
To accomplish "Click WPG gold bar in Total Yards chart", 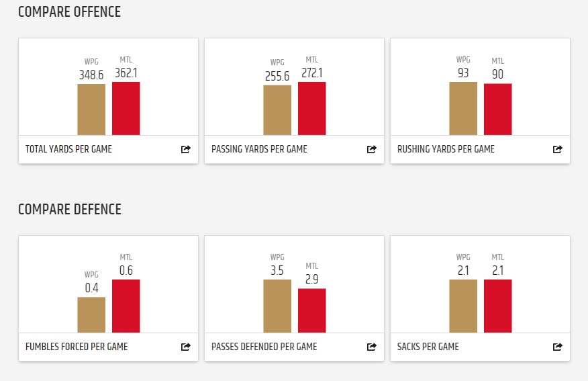I will tap(91, 110).
